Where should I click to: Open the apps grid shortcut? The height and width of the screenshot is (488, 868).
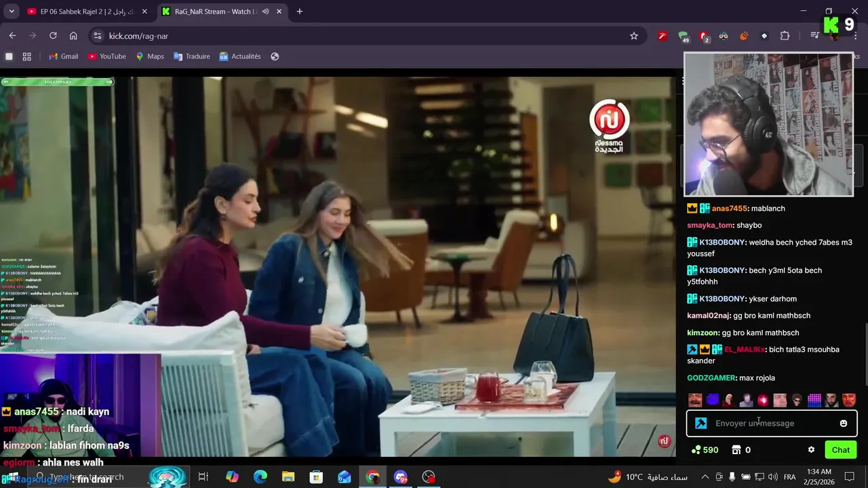[x=27, y=56]
